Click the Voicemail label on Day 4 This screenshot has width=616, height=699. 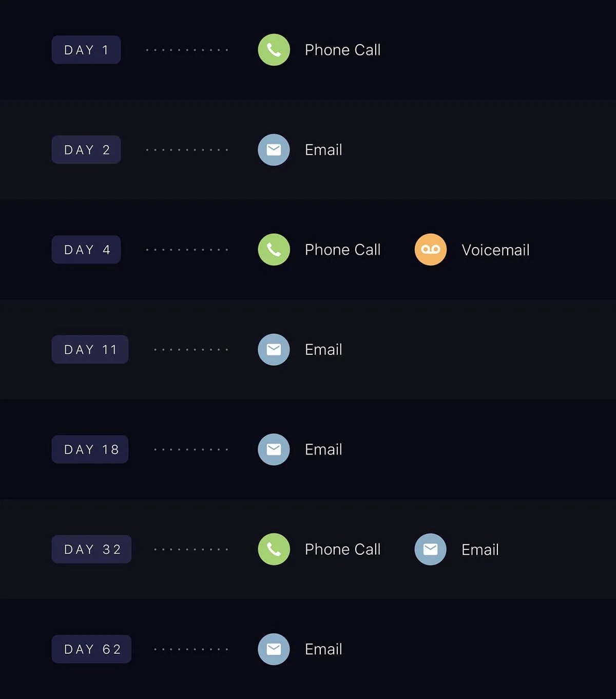click(x=495, y=250)
